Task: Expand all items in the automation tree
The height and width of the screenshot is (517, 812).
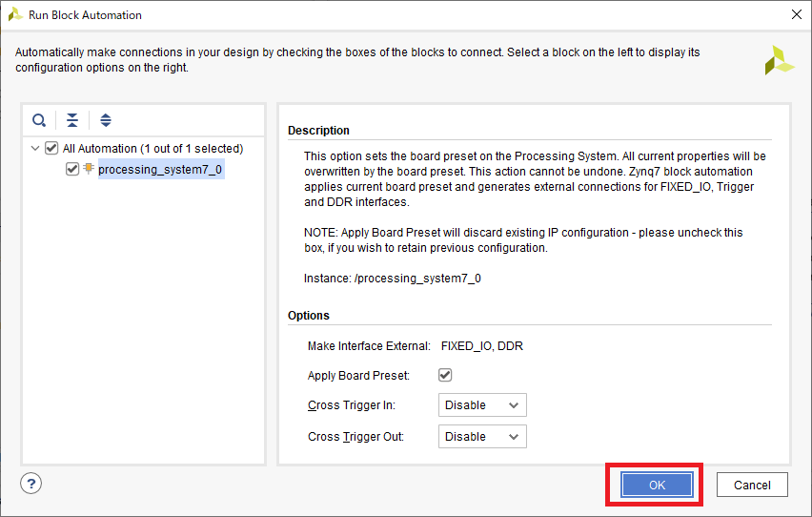Action: 106,120
